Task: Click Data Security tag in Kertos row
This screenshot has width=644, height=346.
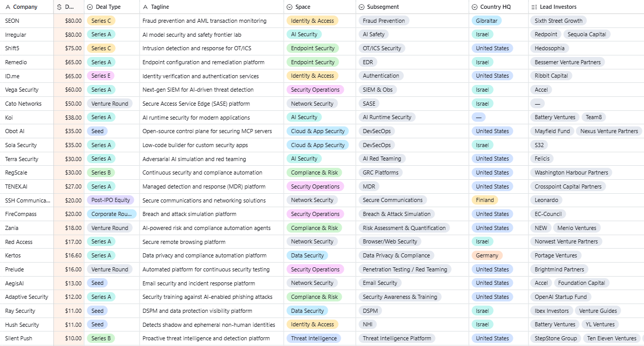Action: point(307,255)
